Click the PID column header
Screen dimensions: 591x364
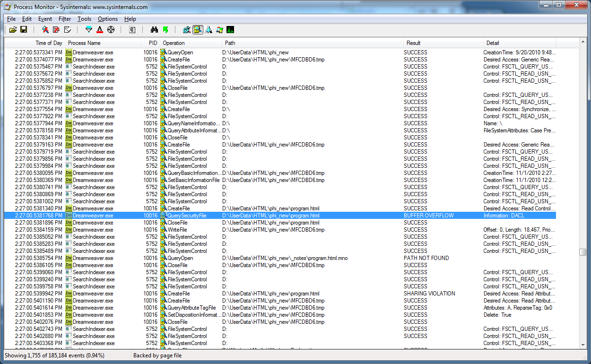click(x=150, y=43)
